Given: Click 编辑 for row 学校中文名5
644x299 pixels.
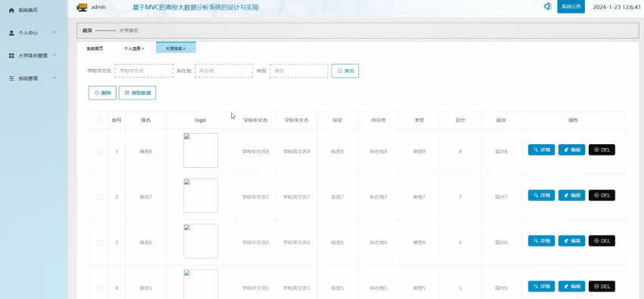Looking at the screenshot, I should pyautogui.click(x=572, y=286).
